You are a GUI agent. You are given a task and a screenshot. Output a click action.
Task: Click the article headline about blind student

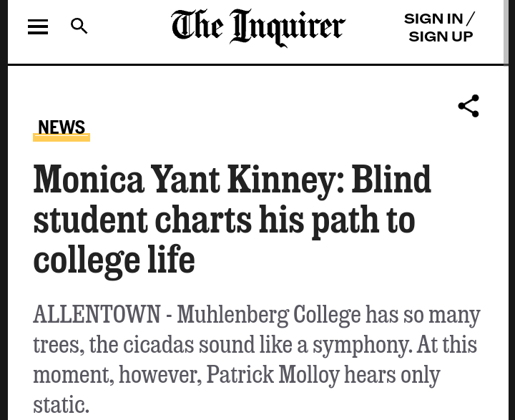pyautogui.click(x=232, y=219)
